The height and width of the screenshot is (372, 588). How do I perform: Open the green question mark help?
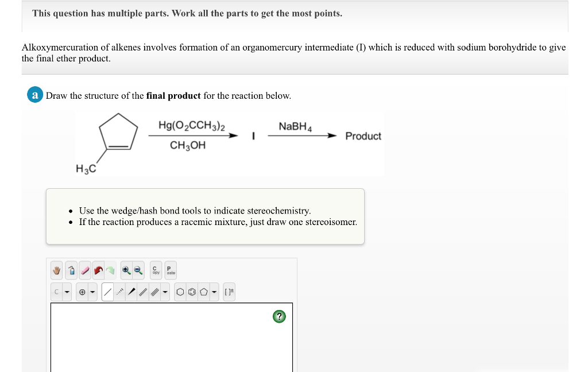tap(279, 316)
